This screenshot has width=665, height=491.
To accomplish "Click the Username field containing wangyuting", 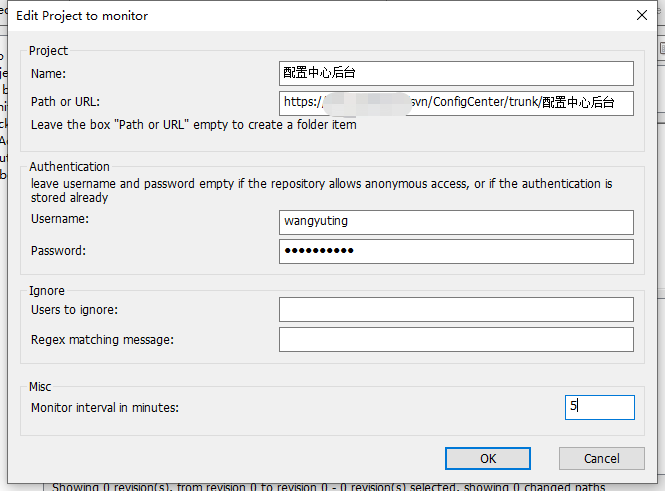I will pos(456,222).
